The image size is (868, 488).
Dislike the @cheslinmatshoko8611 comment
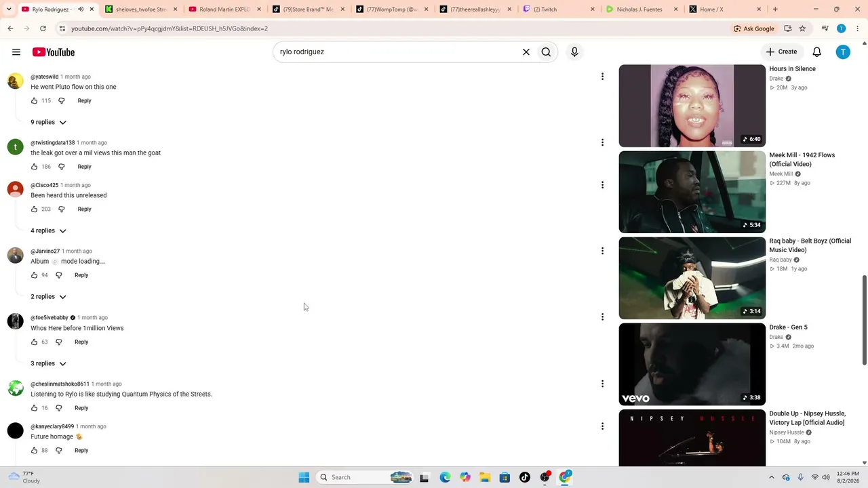[58, 408]
